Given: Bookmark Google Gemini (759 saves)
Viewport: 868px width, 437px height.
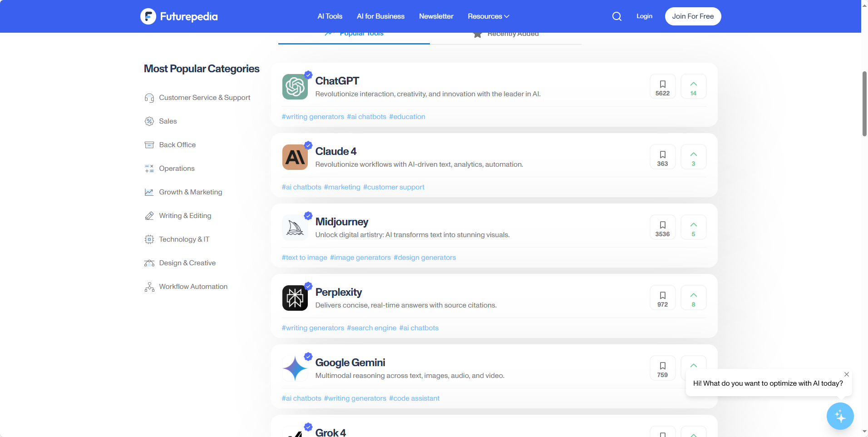Looking at the screenshot, I should pos(662,368).
